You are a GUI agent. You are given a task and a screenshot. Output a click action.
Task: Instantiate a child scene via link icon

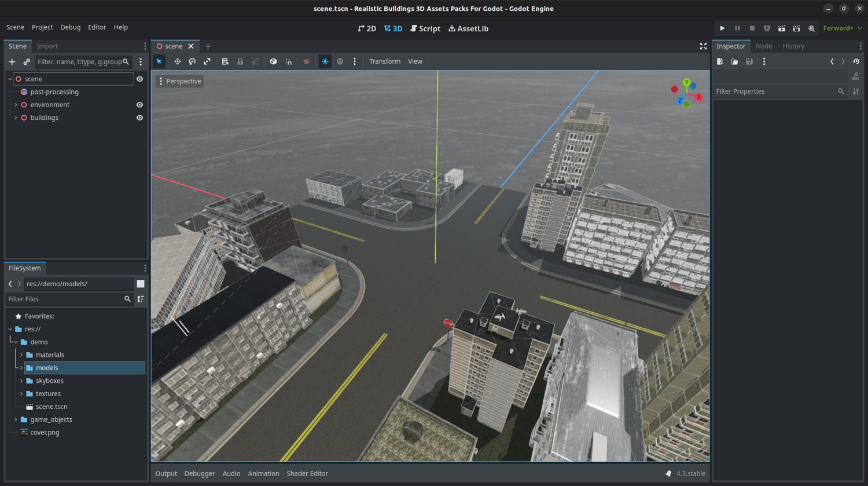pos(27,62)
